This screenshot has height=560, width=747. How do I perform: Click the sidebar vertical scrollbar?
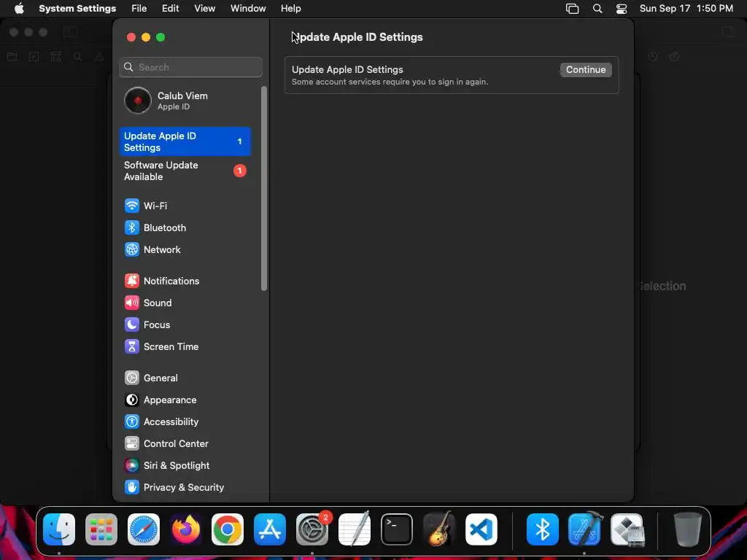pyautogui.click(x=264, y=188)
